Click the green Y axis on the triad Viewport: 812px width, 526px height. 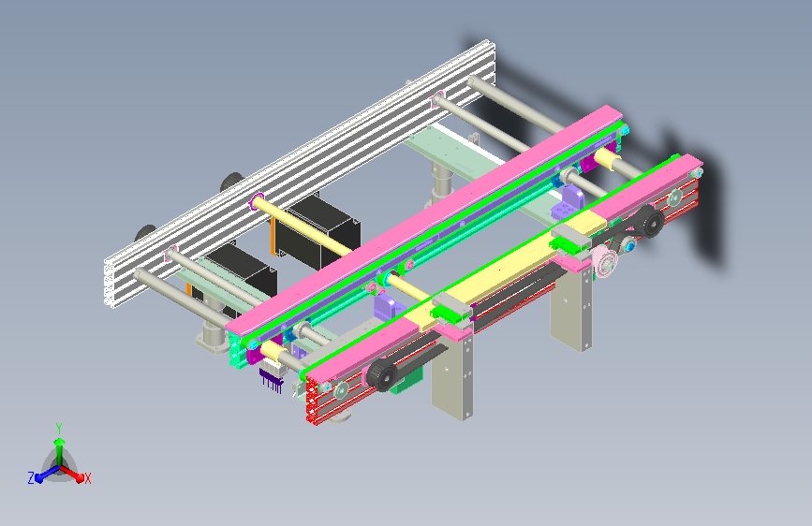pos(60,449)
